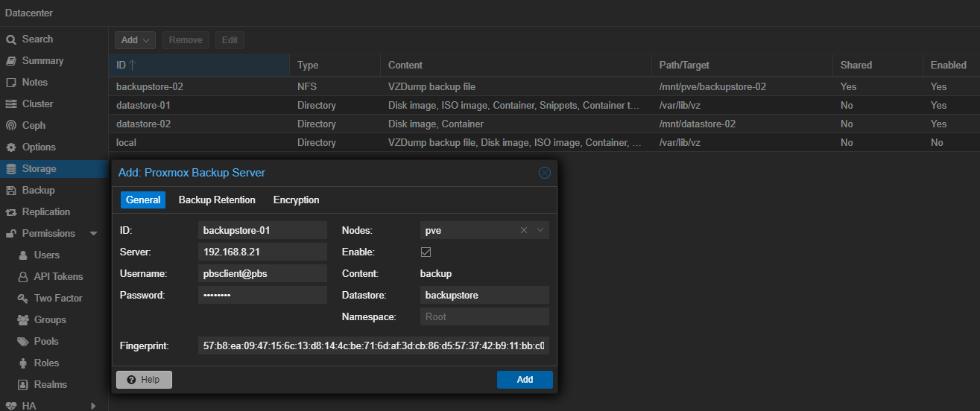The width and height of the screenshot is (980, 411).
Task: Switch to the Backup Retention tab
Action: (217, 200)
